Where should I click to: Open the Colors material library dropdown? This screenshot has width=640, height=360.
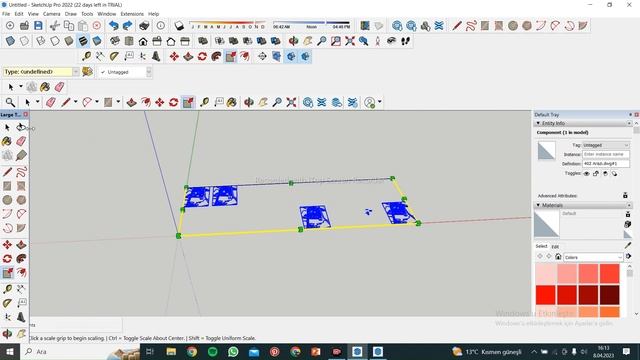click(593, 257)
